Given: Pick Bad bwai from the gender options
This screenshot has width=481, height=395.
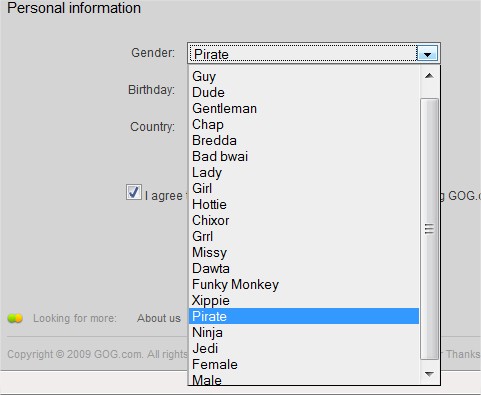Looking at the screenshot, I should [304, 156].
